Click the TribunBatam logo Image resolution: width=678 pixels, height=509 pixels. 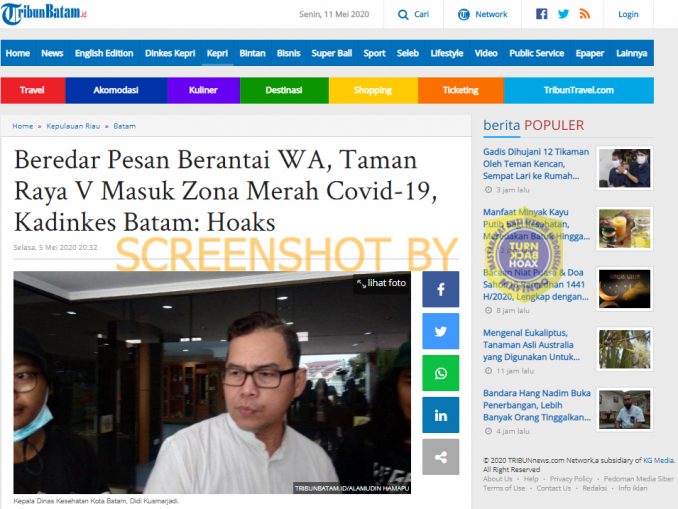44,14
